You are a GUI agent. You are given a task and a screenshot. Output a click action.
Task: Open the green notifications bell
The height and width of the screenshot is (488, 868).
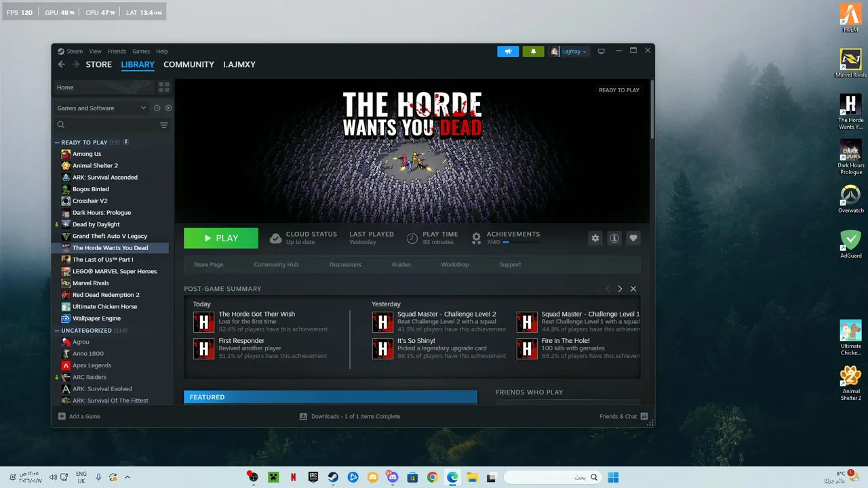[x=533, y=52]
